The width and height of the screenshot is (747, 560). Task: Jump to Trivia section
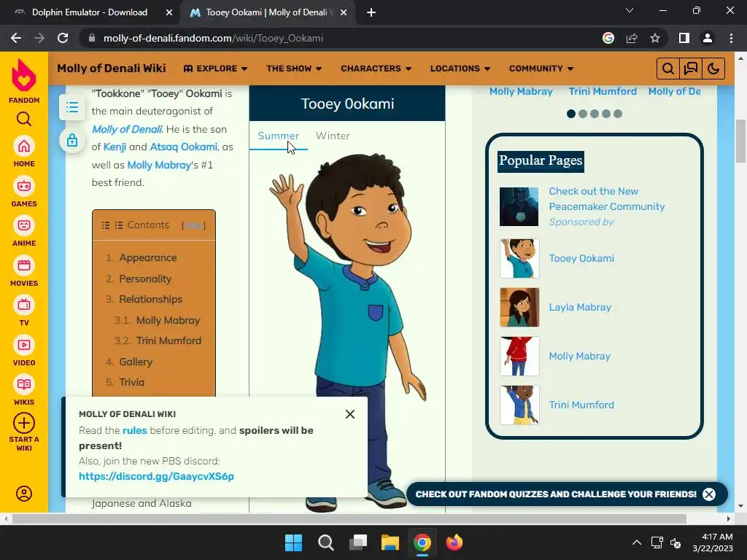131,382
